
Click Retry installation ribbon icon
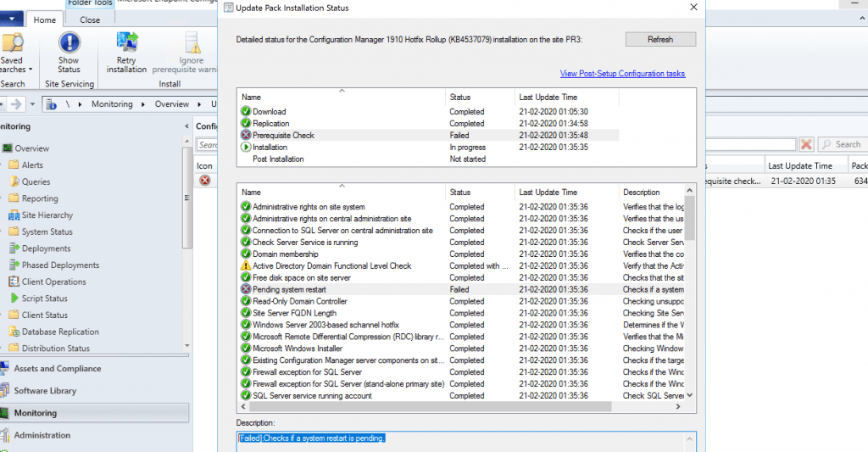pyautogui.click(x=127, y=42)
